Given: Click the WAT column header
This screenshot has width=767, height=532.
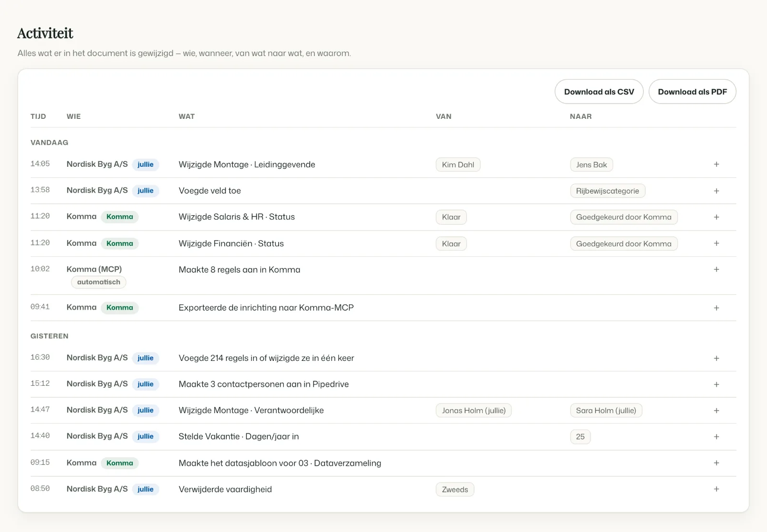Looking at the screenshot, I should (x=186, y=116).
